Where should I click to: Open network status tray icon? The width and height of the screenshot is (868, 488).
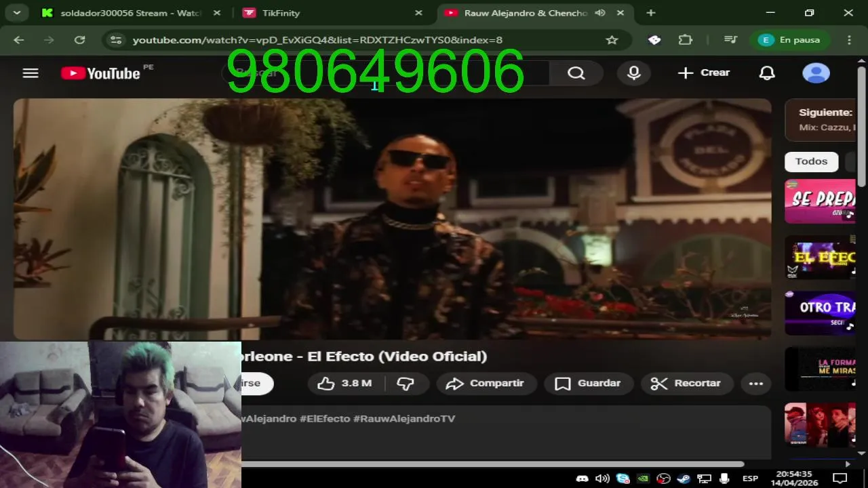tap(704, 479)
